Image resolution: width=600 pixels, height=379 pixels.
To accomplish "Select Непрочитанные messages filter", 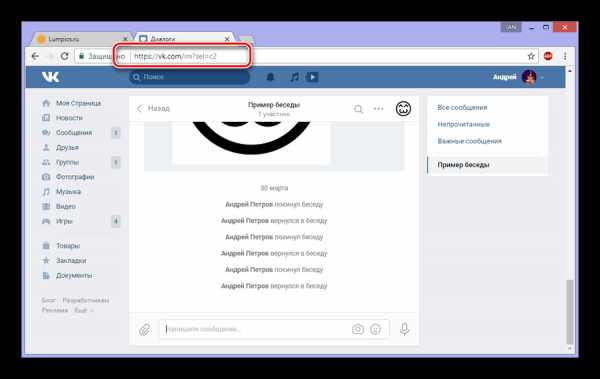I will pyautogui.click(x=463, y=124).
